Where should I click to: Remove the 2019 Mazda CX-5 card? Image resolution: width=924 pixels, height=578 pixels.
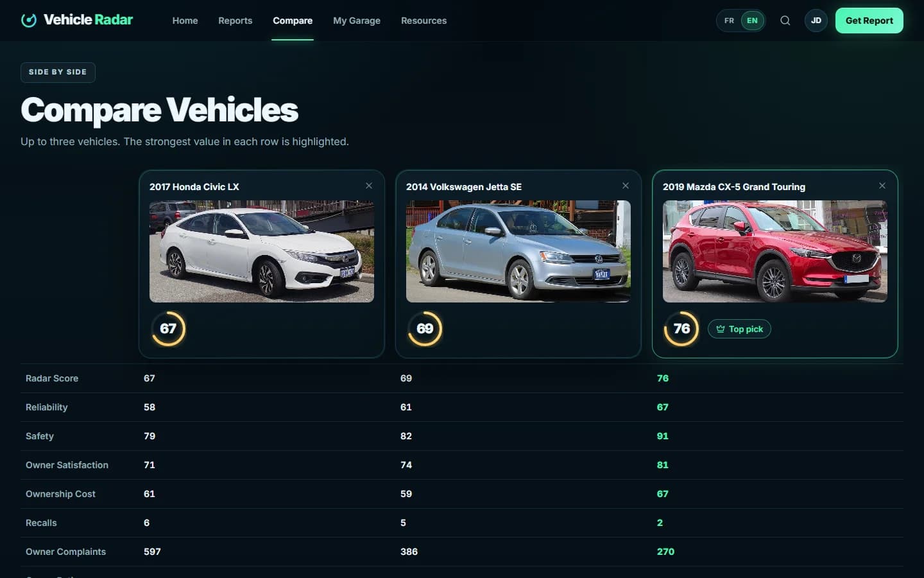882,186
